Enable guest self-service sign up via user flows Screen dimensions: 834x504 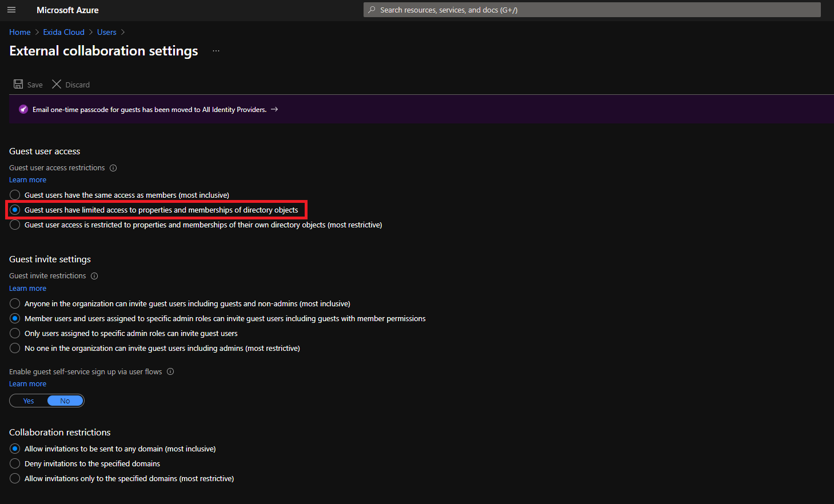pyautogui.click(x=27, y=401)
